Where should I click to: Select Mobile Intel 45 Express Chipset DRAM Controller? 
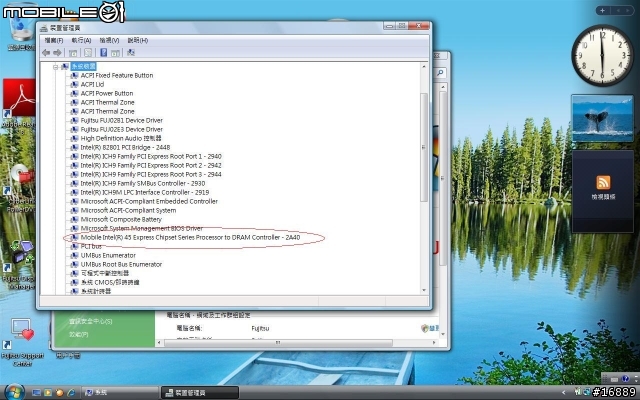point(190,237)
